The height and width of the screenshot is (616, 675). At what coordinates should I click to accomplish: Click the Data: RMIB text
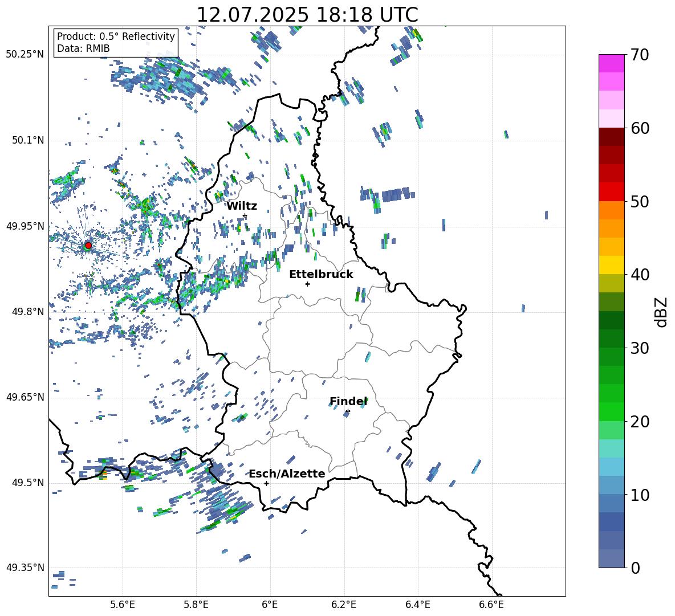click(x=83, y=48)
